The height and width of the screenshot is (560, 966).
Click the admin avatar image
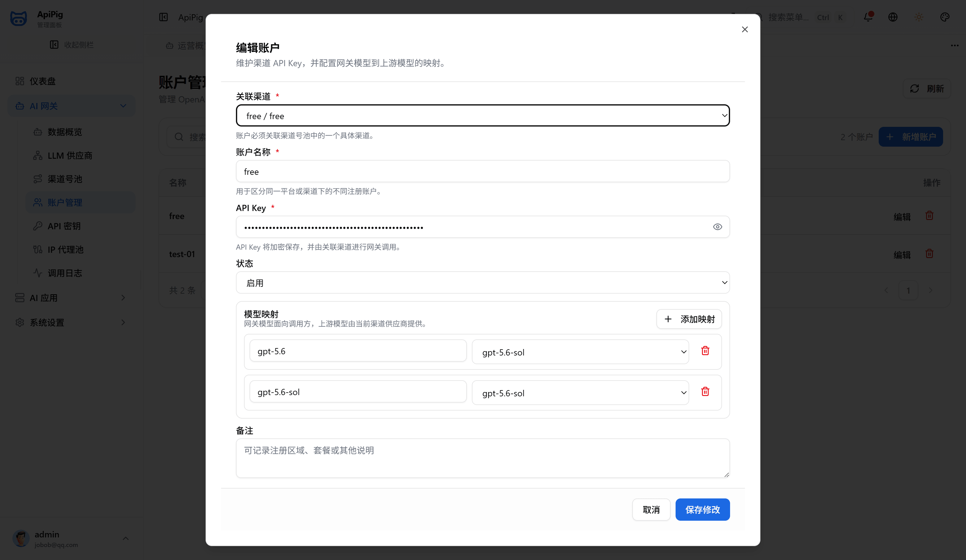(21, 539)
